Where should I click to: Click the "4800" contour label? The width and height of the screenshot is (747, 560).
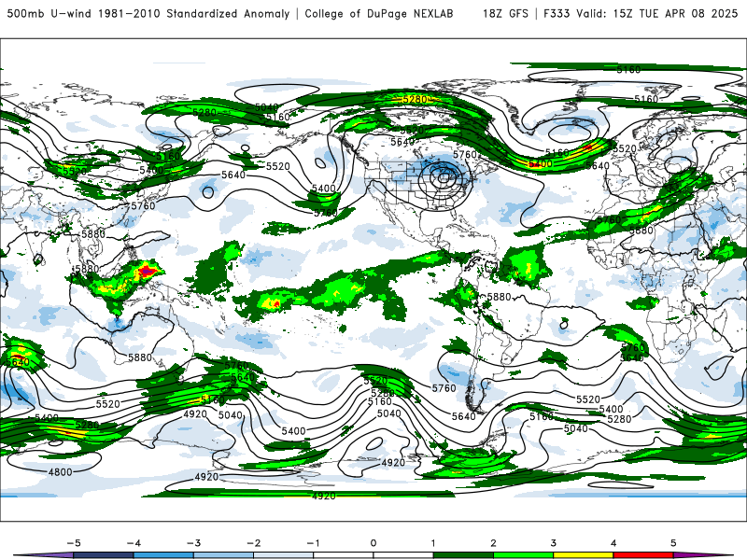click(60, 472)
